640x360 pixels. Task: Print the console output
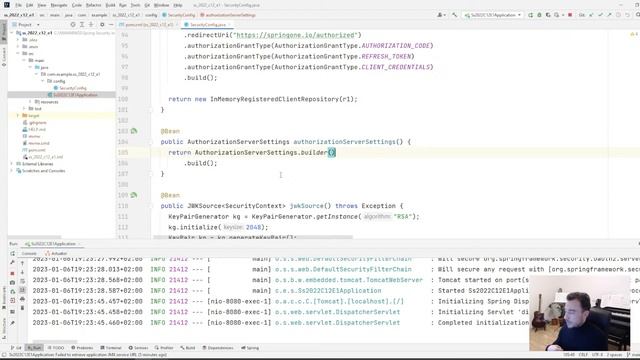[22, 299]
